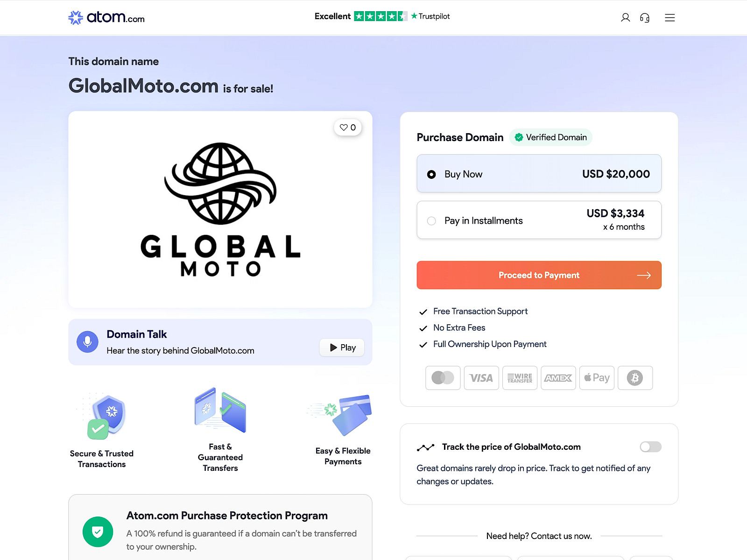This screenshot has height=560, width=747.
Task: Click the Domain Talk microphone icon
Action: tap(87, 342)
